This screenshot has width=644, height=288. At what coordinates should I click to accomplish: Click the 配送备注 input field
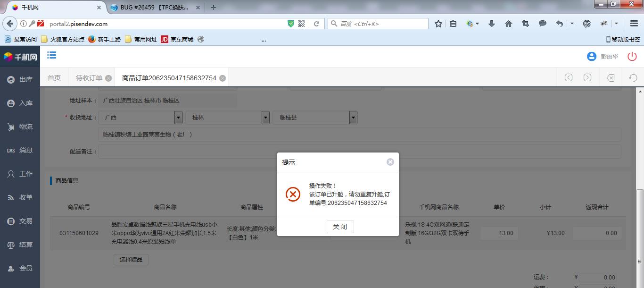pyautogui.click(x=359, y=152)
